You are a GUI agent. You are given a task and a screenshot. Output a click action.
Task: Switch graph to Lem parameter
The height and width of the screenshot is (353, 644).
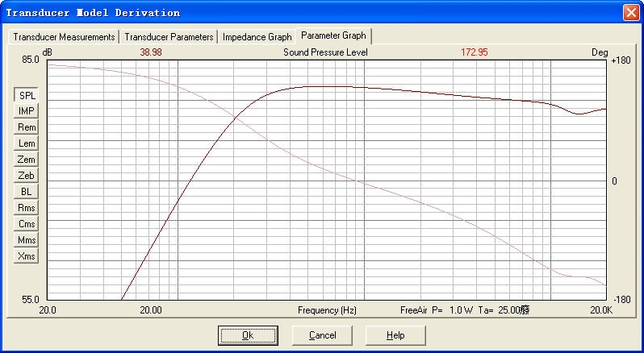point(27,143)
